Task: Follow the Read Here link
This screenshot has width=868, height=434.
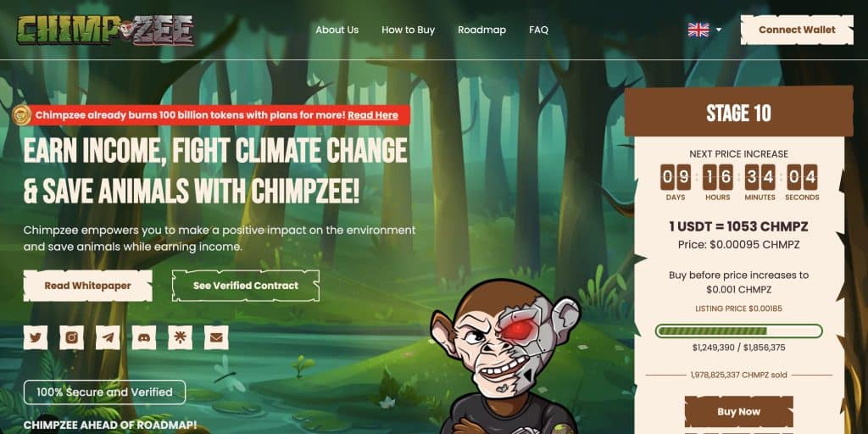Action: click(x=373, y=115)
